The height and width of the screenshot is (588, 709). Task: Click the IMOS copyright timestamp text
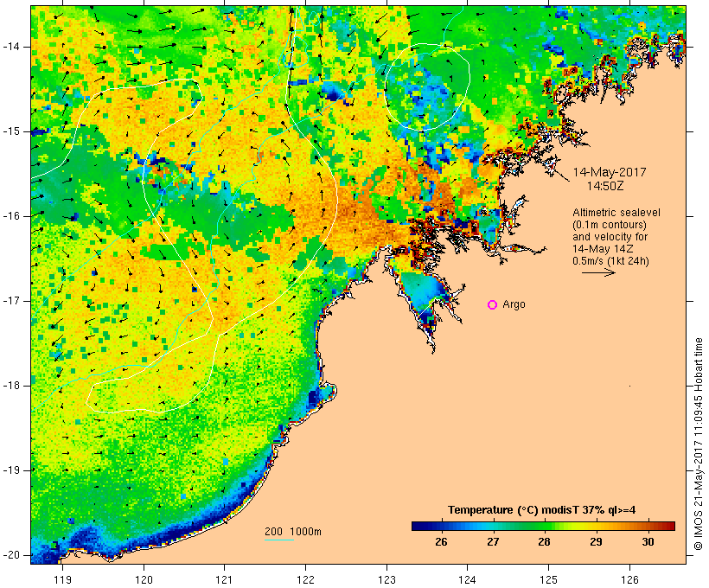pyautogui.click(x=698, y=444)
